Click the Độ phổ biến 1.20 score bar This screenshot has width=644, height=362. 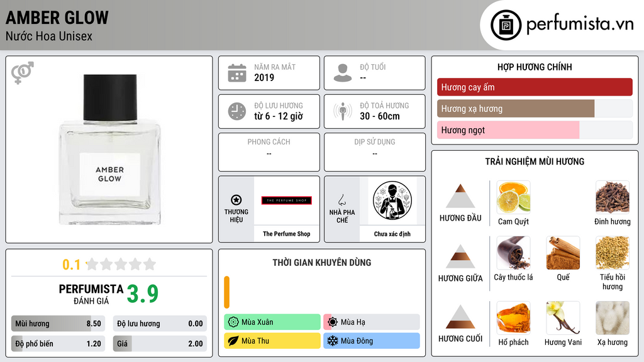58,344
